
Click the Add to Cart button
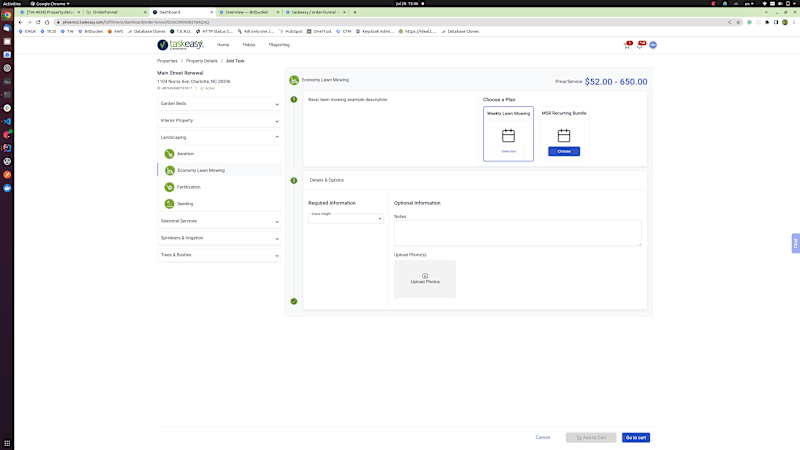(x=591, y=438)
